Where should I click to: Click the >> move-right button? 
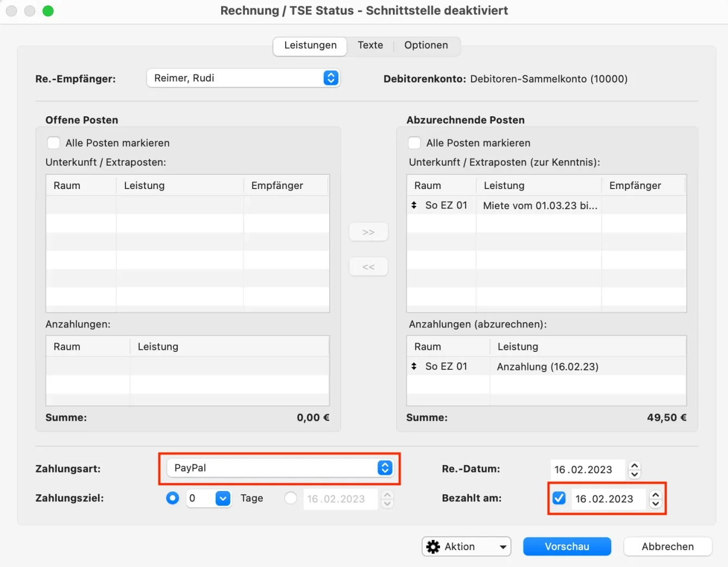368,232
